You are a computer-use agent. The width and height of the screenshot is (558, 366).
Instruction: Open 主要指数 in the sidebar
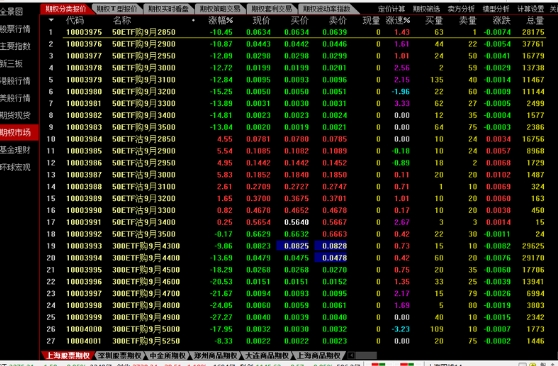click(15, 46)
